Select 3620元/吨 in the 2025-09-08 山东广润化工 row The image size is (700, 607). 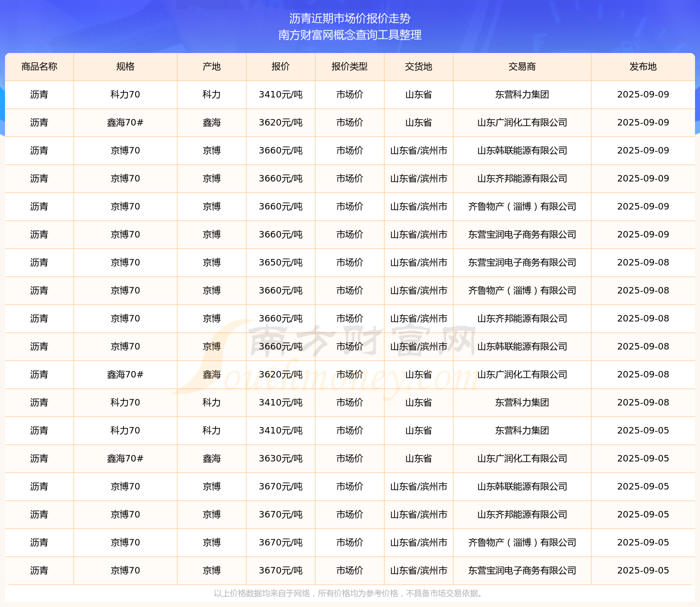point(280,374)
